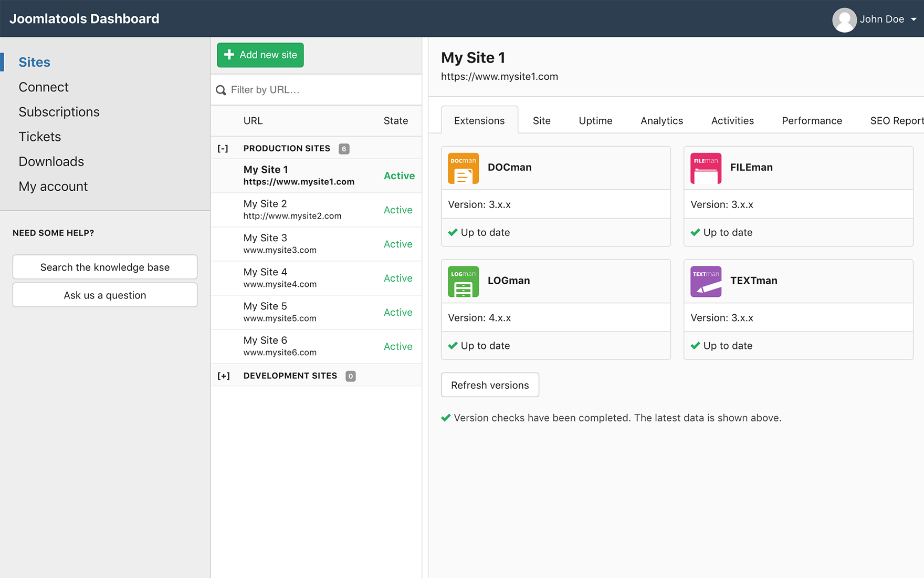This screenshot has height=578, width=924.
Task: Click the TEXTman extension icon
Action: [x=706, y=282]
